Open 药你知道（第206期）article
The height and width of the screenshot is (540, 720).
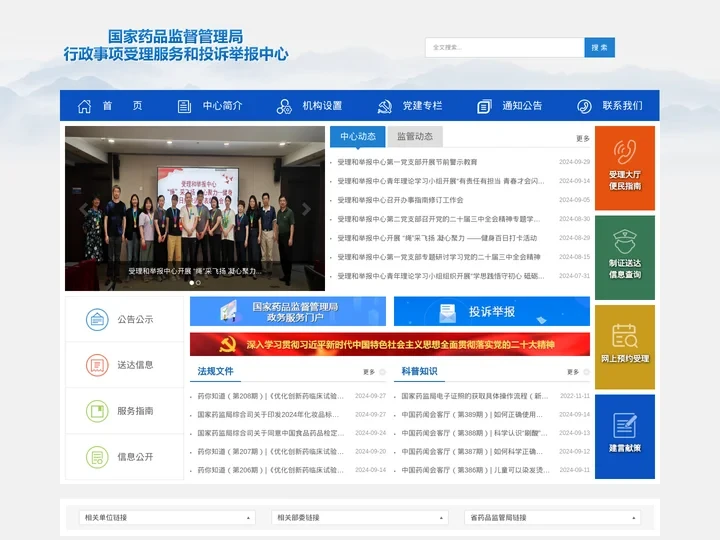pos(270,470)
